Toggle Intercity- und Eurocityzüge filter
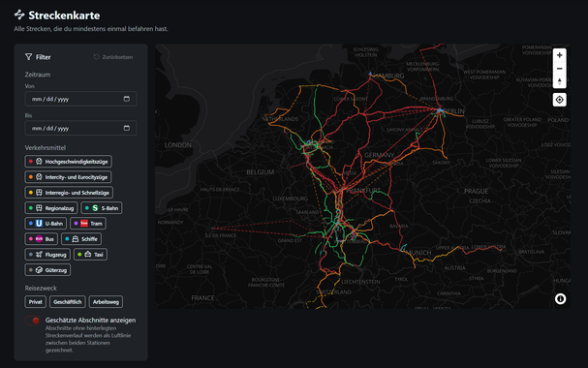This screenshot has width=588, height=368. [68, 177]
